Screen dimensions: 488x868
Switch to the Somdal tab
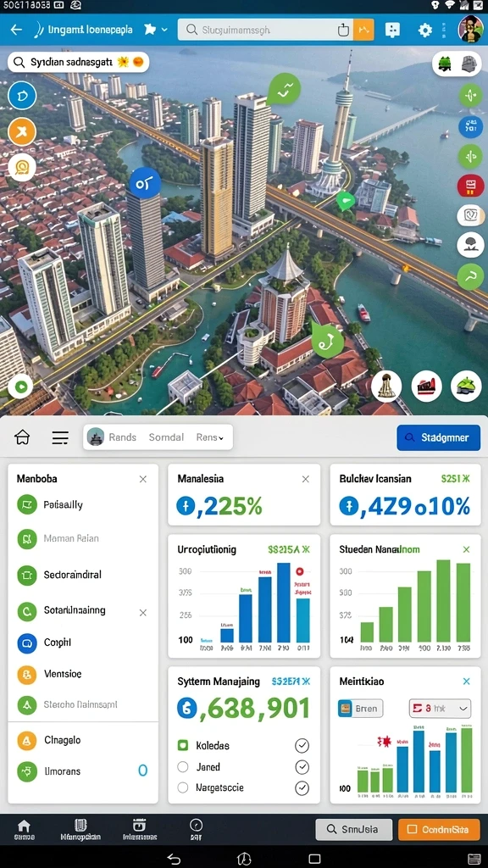click(166, 437)
